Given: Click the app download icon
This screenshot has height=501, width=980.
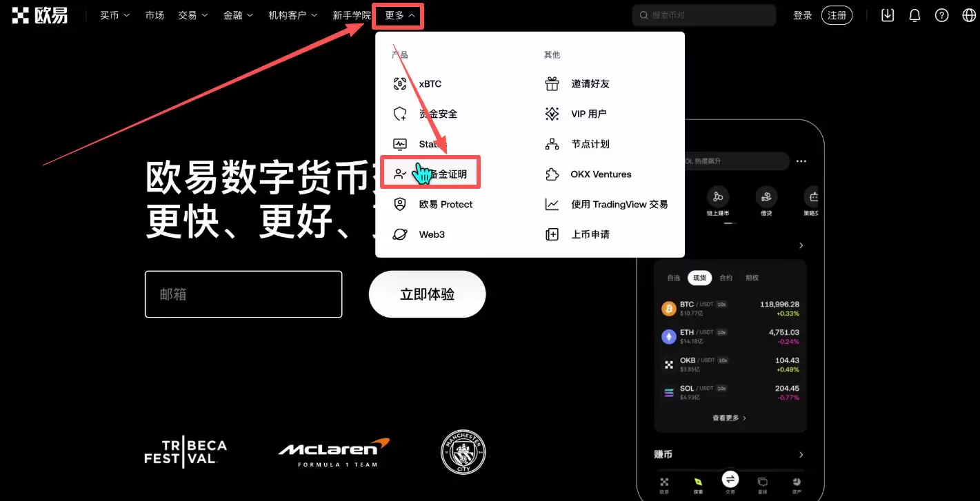Looking at the screenshot, I should [x=887, y=14].
